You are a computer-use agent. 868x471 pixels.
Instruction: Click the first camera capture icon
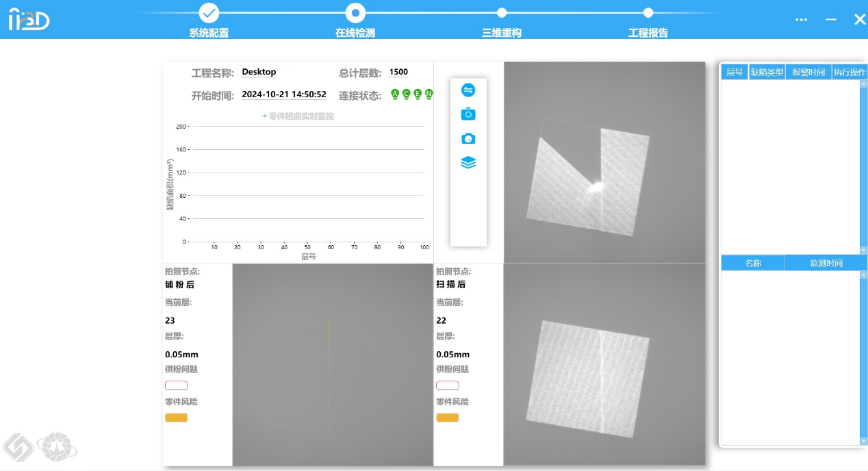[x=468, y=114]
